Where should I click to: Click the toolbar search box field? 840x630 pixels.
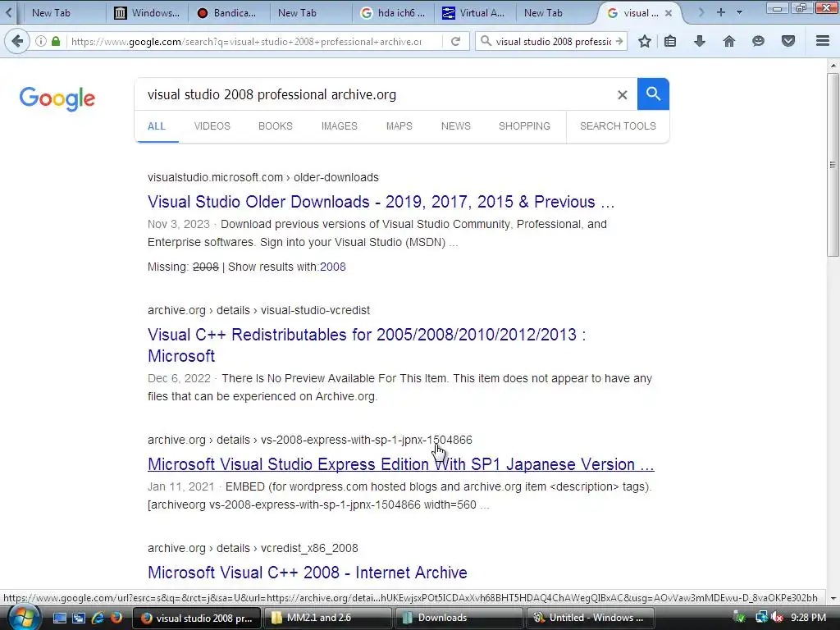552,41
